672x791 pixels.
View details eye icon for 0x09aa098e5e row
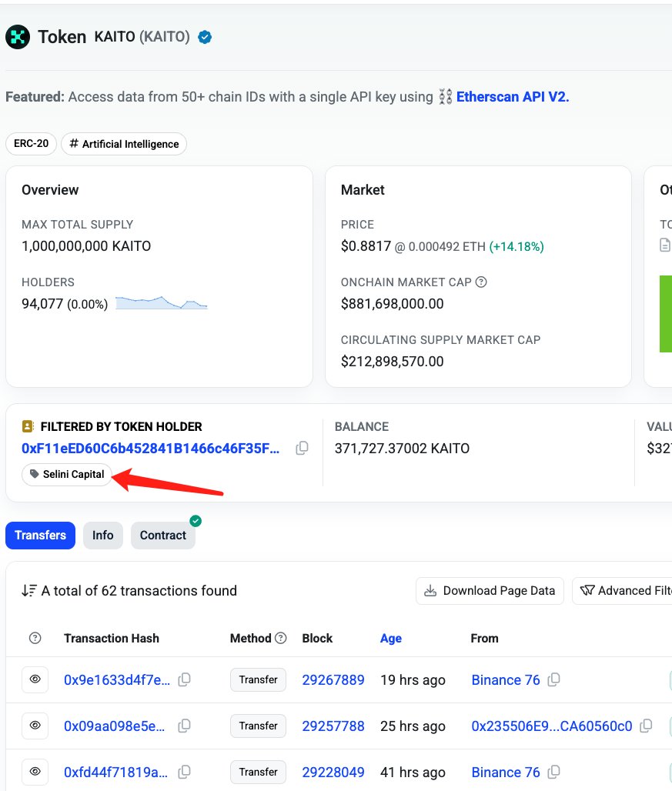coord(35,726)
